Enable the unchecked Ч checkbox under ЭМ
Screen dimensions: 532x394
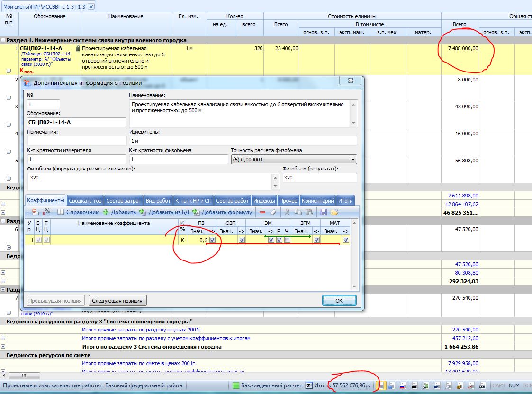click(287, 240)
